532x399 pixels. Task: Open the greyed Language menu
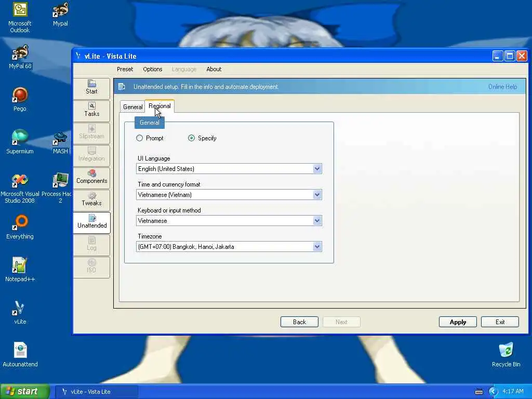pyautogui.click(x=184, y=69)
